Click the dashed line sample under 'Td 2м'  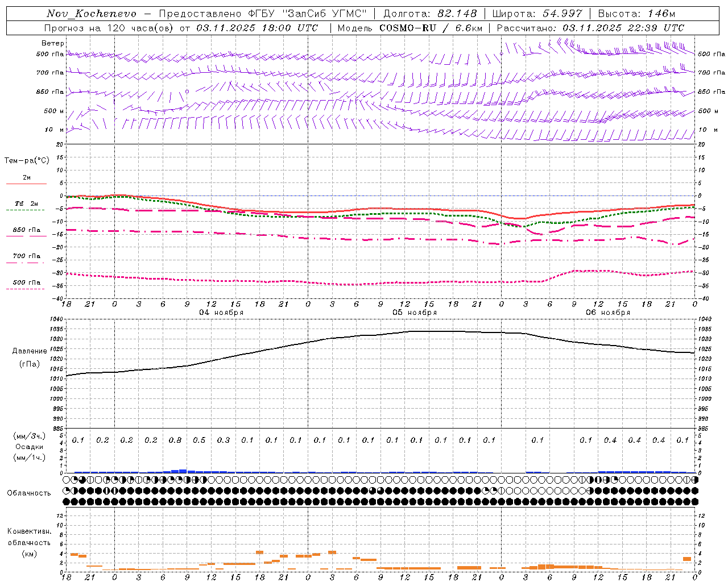coord(26,210)
